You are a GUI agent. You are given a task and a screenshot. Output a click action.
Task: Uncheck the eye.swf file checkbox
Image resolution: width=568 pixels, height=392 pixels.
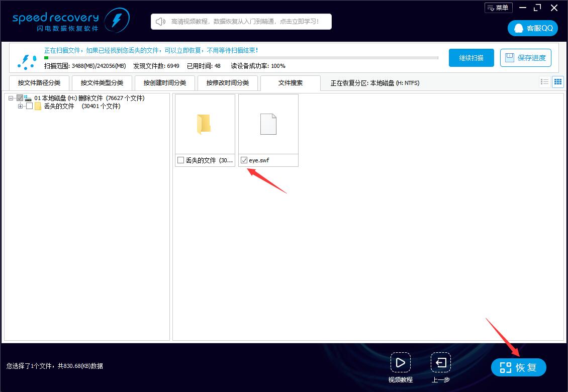(244, 160)
